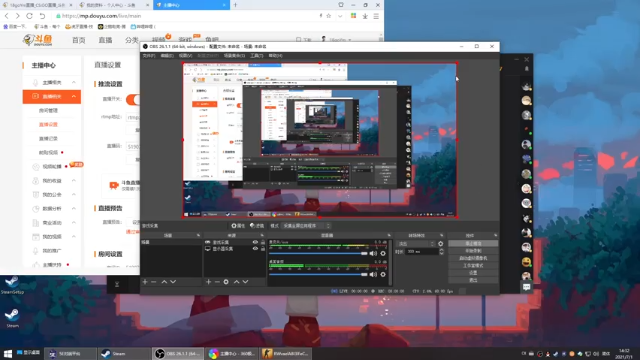This screenshot has height=360, width=640.
Task: Adjust desktop audio volume slider
Action: click(x=318, y=274)
